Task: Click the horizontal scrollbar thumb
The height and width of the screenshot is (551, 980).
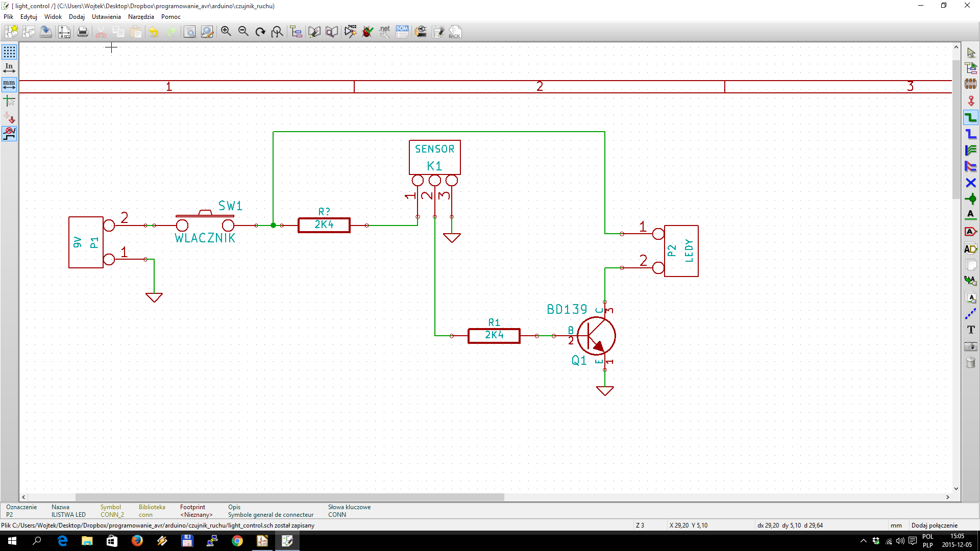Action: (289, 497)
